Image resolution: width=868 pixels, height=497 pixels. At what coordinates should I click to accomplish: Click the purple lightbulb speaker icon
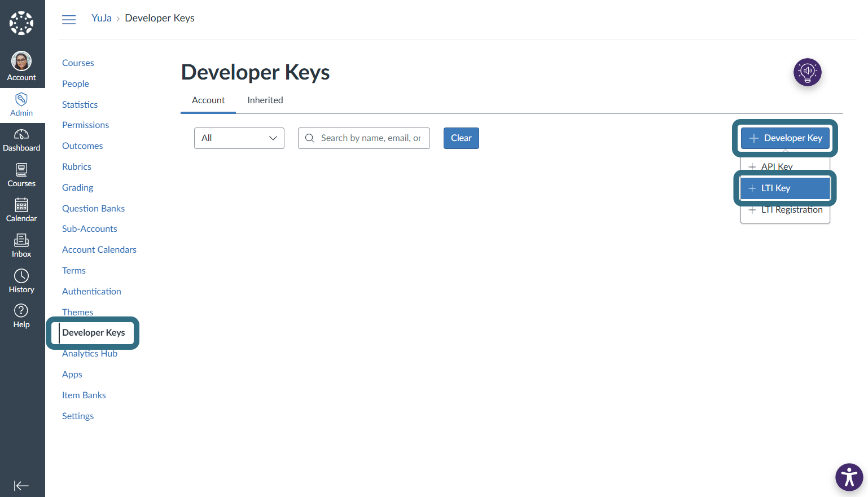[808, 72]
